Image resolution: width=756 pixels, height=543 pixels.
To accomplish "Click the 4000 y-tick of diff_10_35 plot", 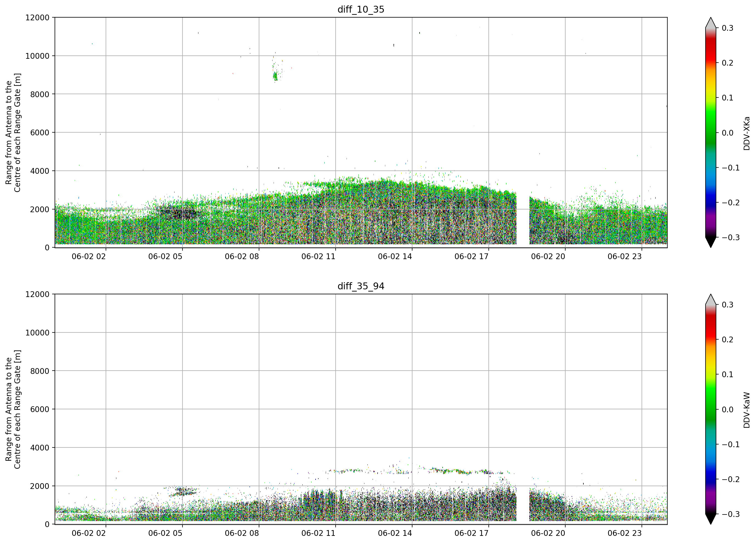I will tap(40, 171).
